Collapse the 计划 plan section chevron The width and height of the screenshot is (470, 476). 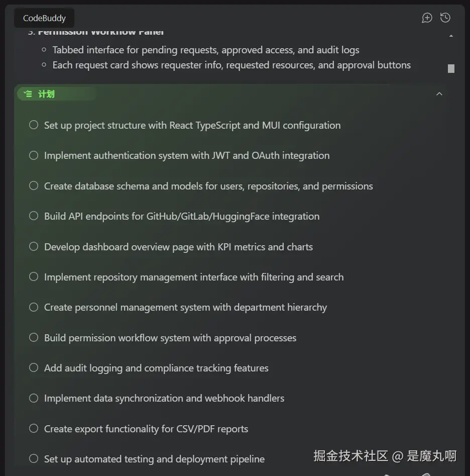(439, 94)
